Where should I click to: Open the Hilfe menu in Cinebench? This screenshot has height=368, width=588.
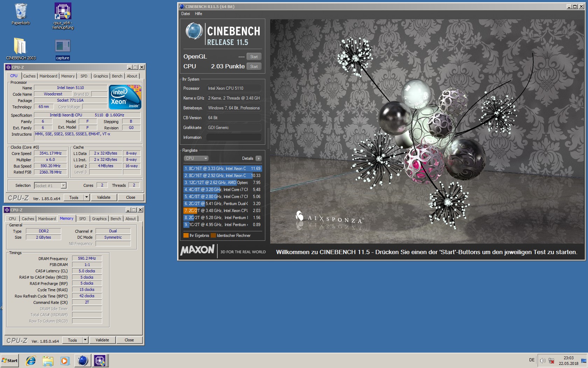tap(198, 14)
